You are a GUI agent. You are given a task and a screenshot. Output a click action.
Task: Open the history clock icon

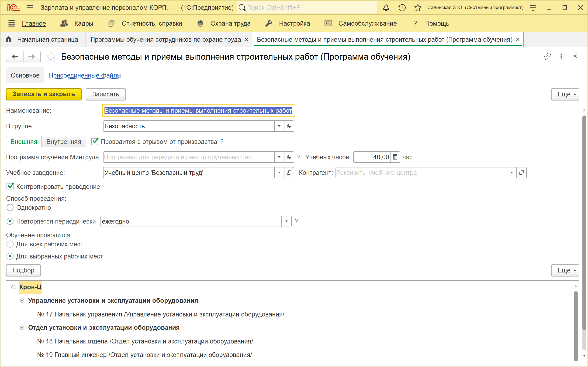[402, 7]
